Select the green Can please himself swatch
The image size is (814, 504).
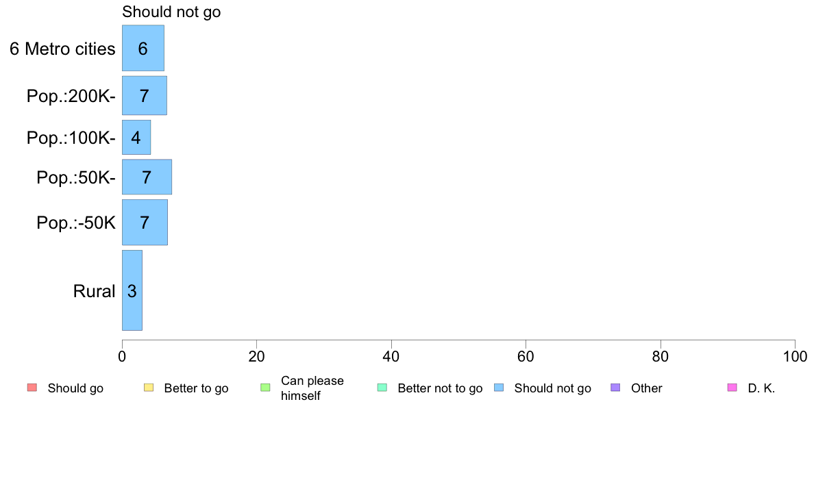[265, 388]
